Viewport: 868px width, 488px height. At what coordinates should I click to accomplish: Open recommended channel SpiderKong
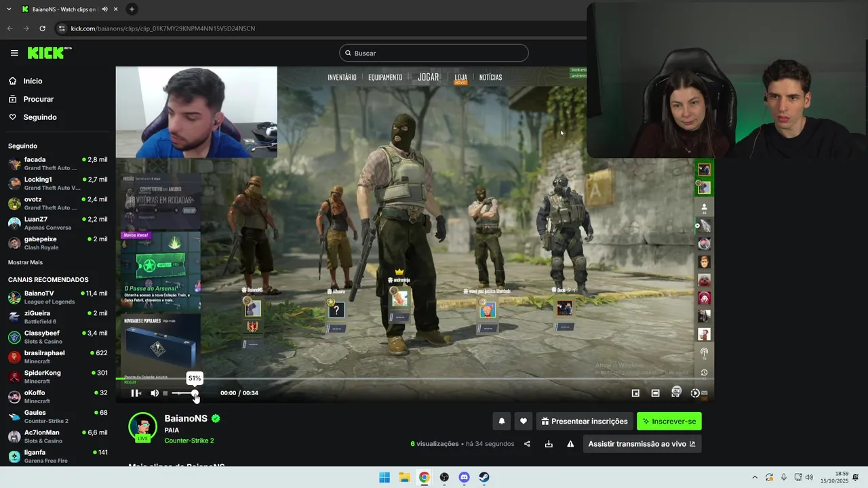tap(57, 376)
